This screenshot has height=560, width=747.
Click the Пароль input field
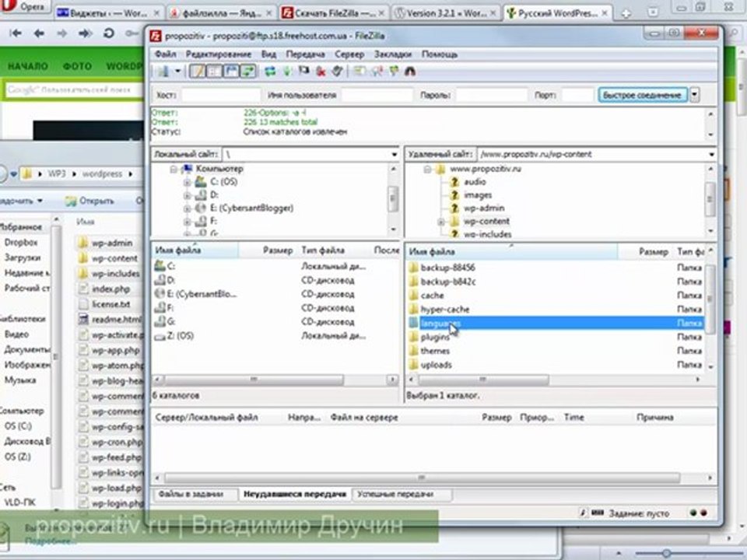pyautogui.click(x=491, y=95)
